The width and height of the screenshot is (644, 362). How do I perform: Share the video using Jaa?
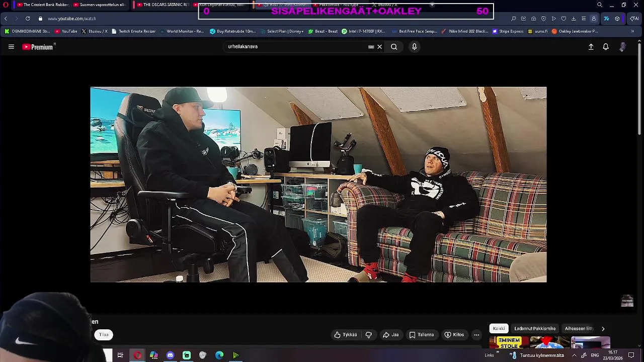click(x=391, y=335)
